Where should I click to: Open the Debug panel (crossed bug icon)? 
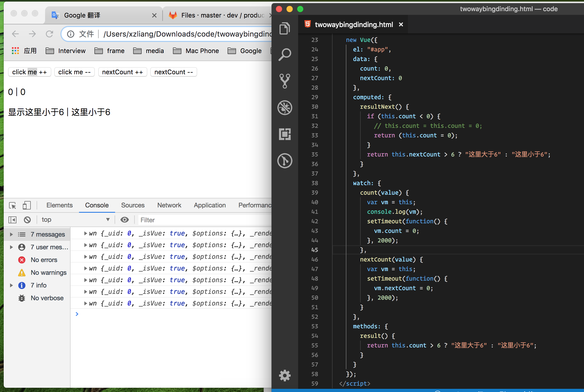[x=285, y=108]
